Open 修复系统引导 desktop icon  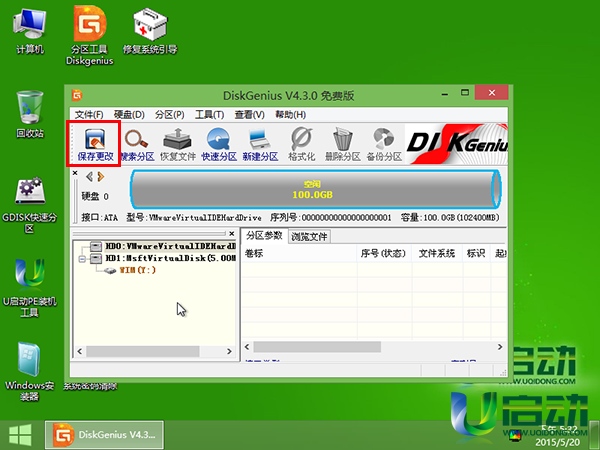(x=150, y=32)
